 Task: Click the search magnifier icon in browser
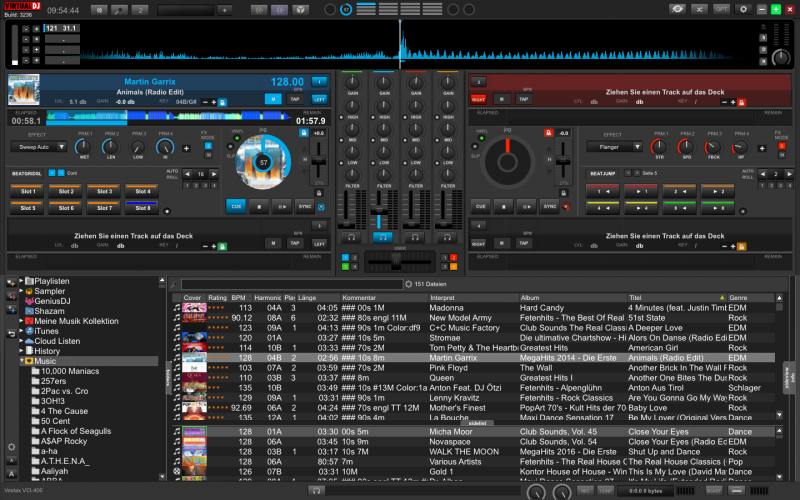(x=174, y=285)
